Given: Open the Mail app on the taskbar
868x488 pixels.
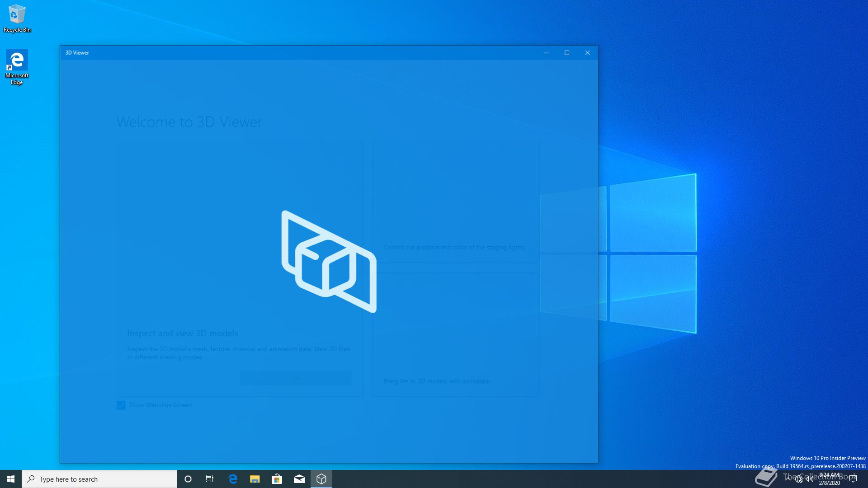Looking at the screenshot, I should (299, 479).
